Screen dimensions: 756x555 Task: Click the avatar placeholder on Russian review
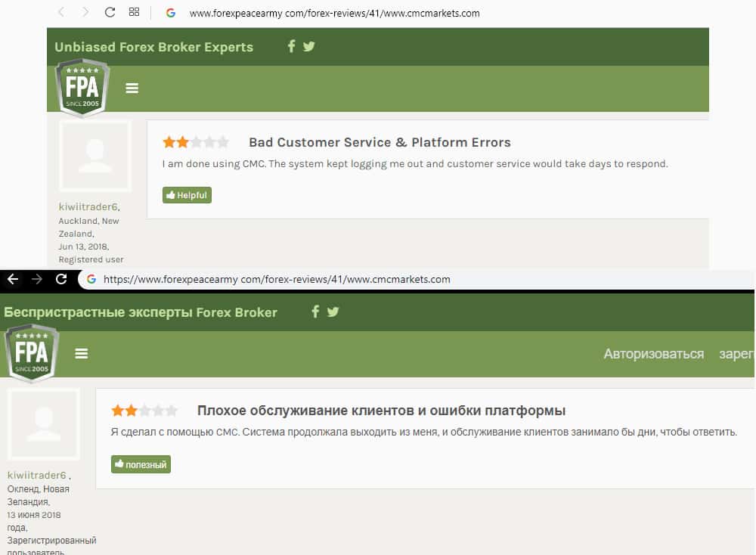[43, 424]
